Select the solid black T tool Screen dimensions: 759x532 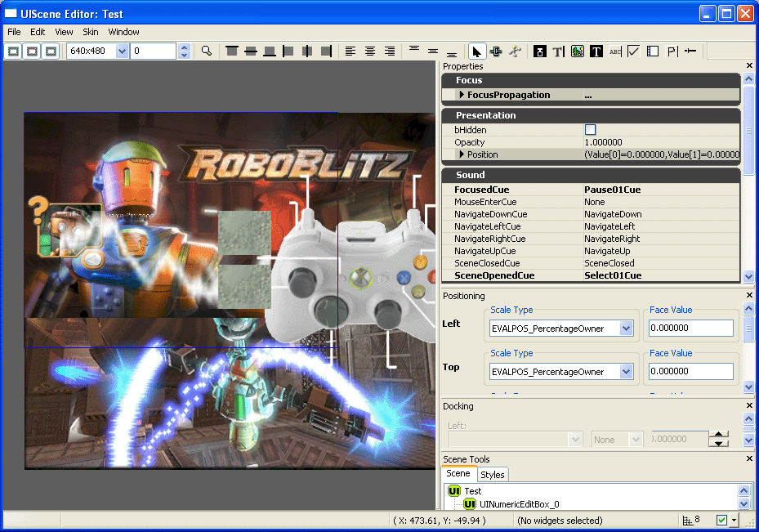(596, 51)
